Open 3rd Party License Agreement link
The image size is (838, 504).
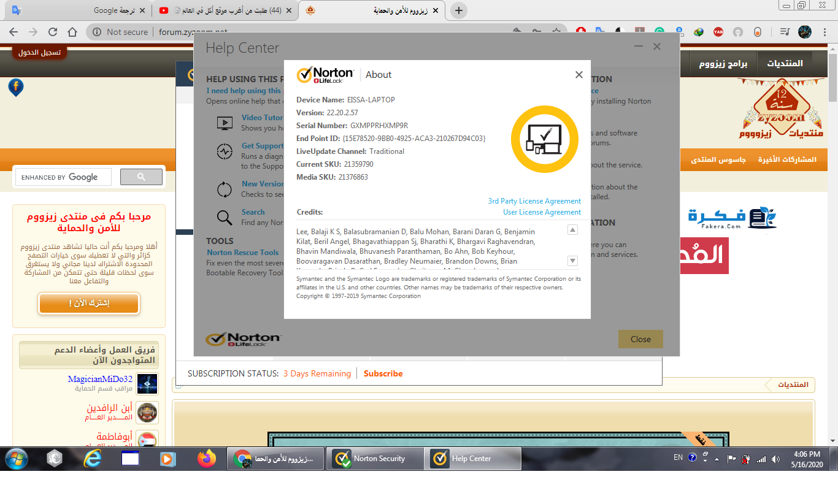pyautogui.click(x=534, y=201)
